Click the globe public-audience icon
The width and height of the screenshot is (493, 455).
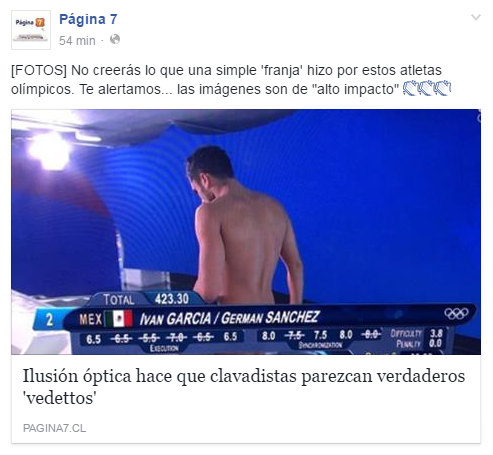click(115, 40)
